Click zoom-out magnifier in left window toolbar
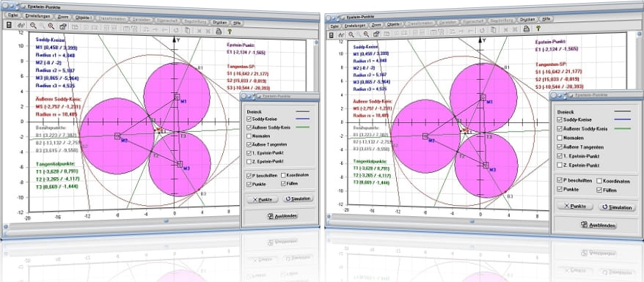 pyautogui.click(x=33, y=26)
